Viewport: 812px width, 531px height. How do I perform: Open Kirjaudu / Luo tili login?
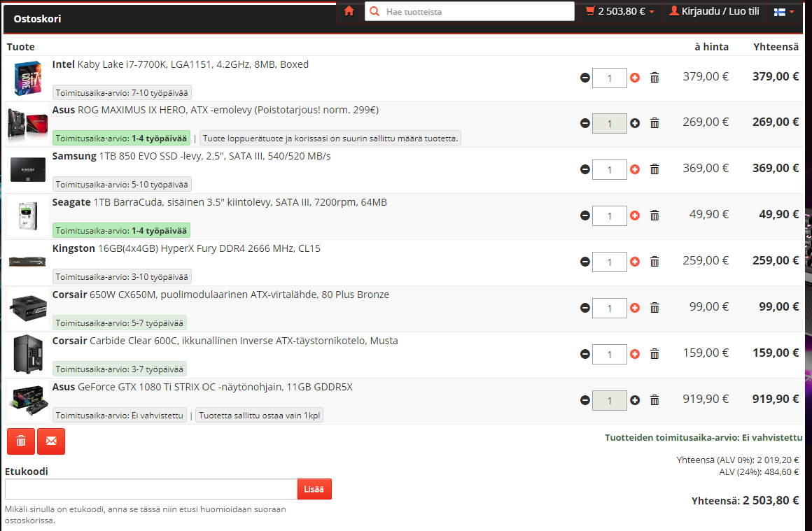click(714, 11)
